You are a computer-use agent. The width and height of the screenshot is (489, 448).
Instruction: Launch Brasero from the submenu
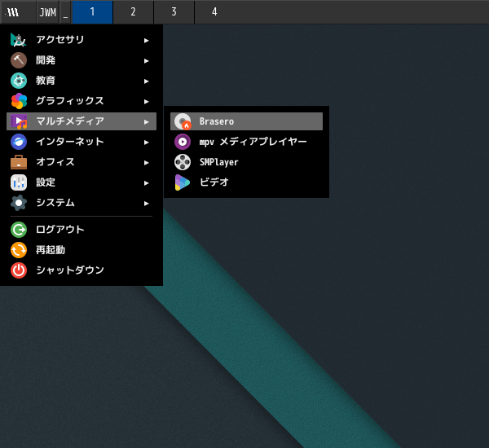(246, 121)
